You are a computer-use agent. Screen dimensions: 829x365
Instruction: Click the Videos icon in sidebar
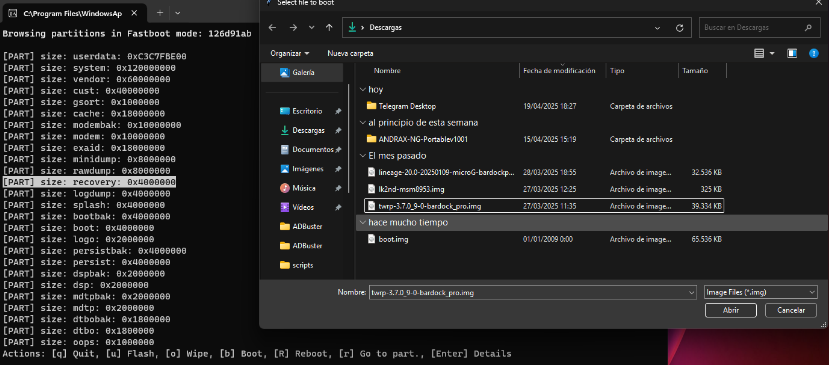284,207
